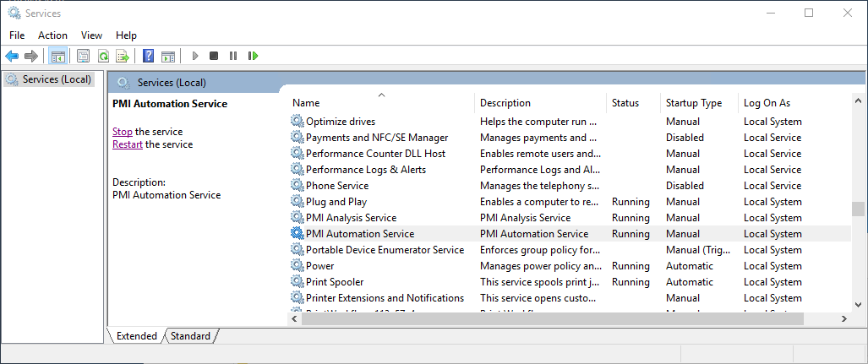
Task: Sort by Startup Type column header
Action: pos(699,103)
